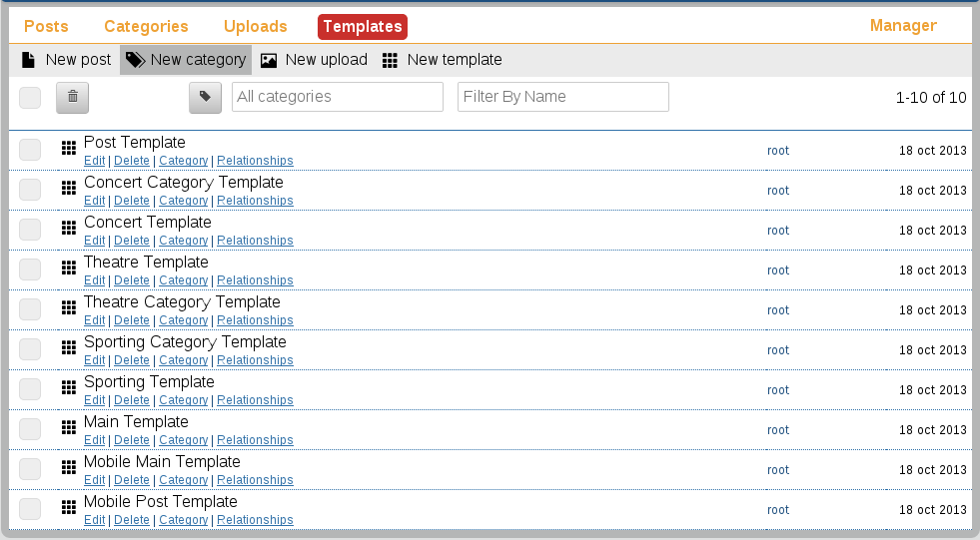This screenshot has height=540, width=980.
Task: Select the Templates tab
Action: coord(363,26)
